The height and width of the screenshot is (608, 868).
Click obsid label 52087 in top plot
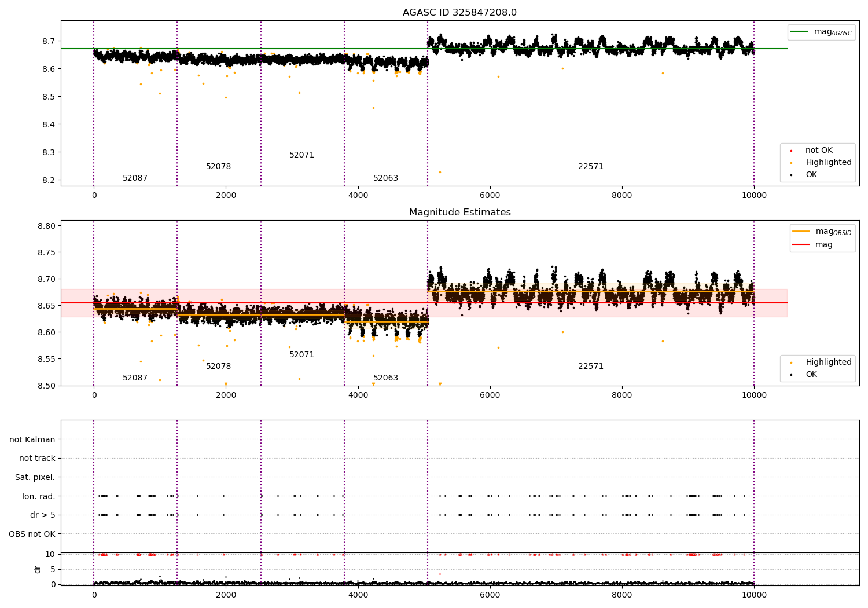tap(135, 178)
